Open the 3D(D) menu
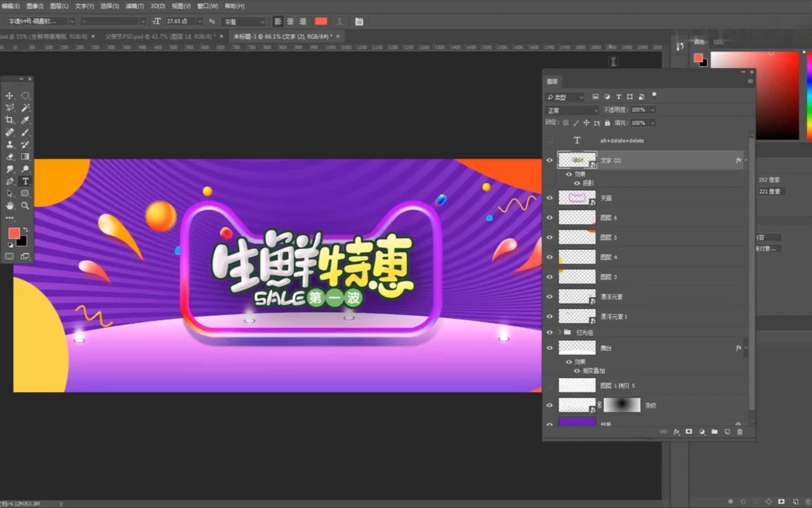The height and width of the screenshot is (508, 812). 158,6
